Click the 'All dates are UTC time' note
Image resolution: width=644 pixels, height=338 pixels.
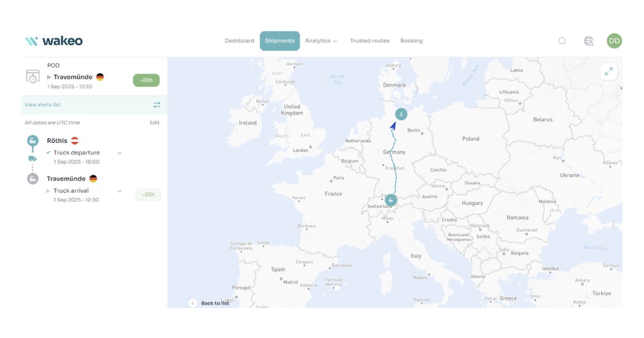pos(52,123)
